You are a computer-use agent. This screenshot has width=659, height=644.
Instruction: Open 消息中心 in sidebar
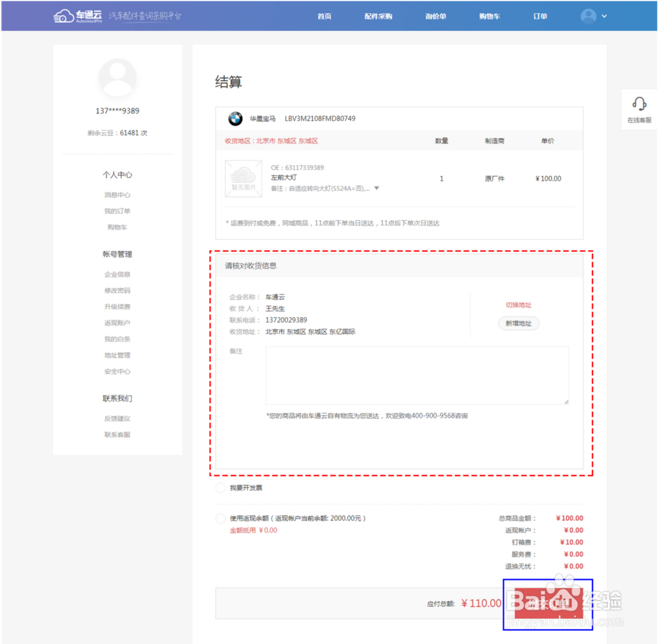(x=117, y=195)
